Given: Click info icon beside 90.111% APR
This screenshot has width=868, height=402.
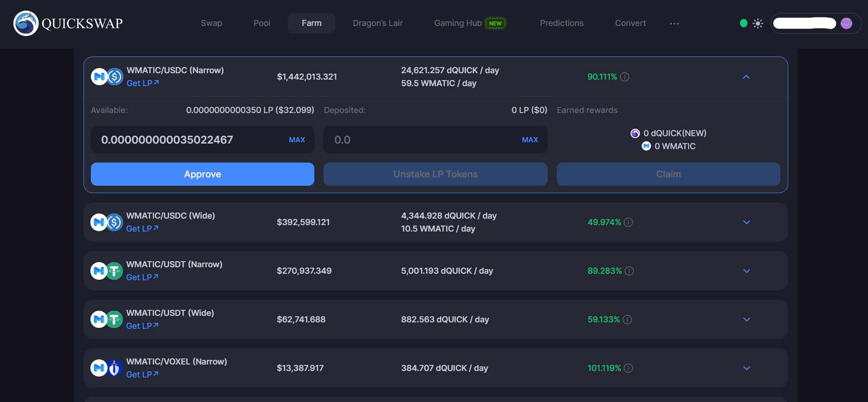Looking at the screenshot, I should (625, 77).
